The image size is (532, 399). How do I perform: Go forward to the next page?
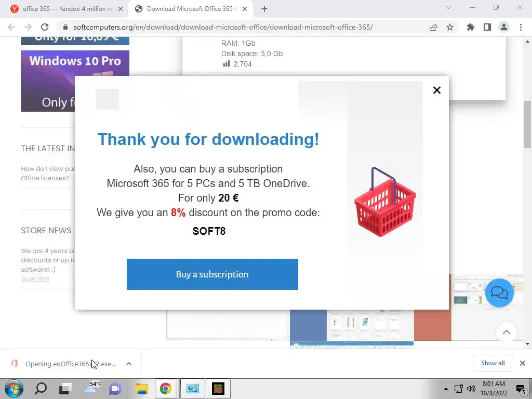click(28, 27)
